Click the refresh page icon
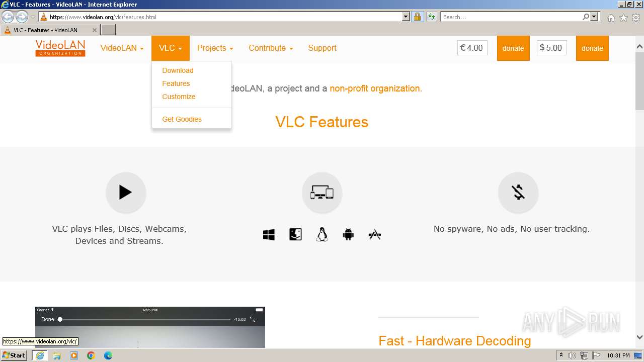Image resolution: width=644 pixels, height=362 pixels. pos(432,17)
